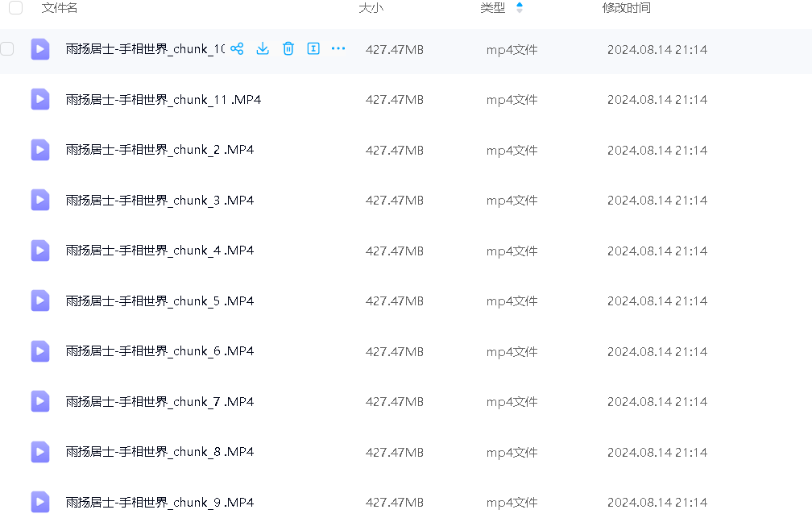The height and width of the screenshot is (518, 812).
Task: Sort by 文件名 column header
Action: click(60, 8)
